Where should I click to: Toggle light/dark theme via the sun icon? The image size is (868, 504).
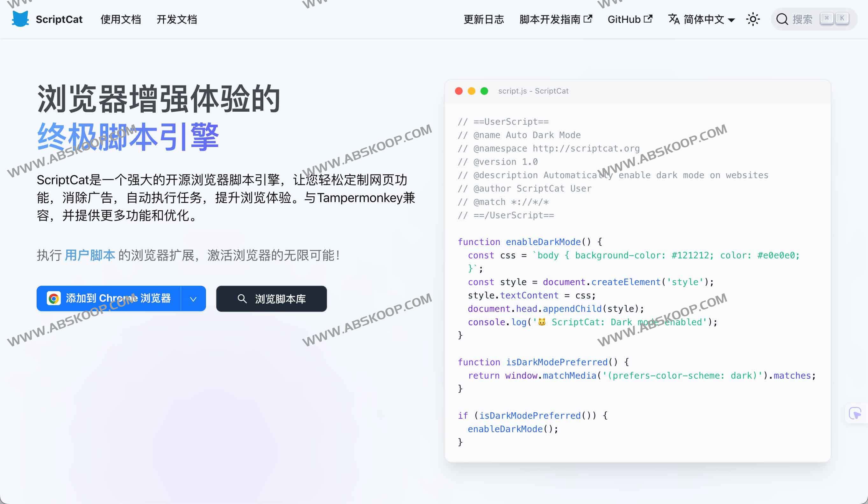753,19
